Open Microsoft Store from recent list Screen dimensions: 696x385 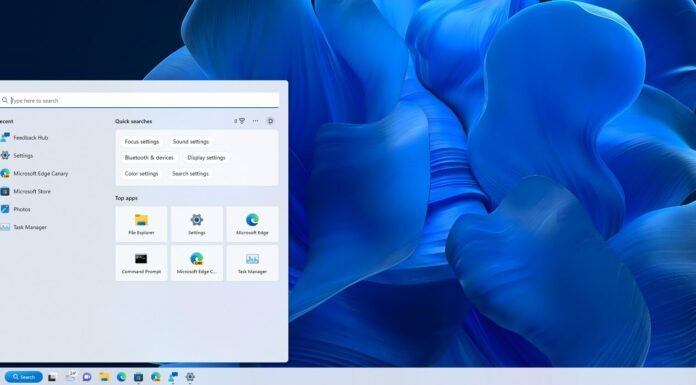(26, 191)
